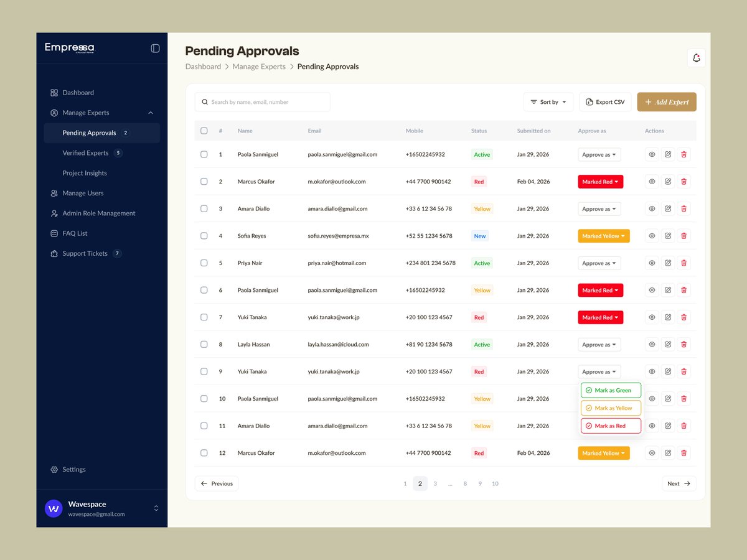Screen dimensions: 747x560
Task: Click the sidebar collapse icon beside Empressa logo
Action: point(155,48)
